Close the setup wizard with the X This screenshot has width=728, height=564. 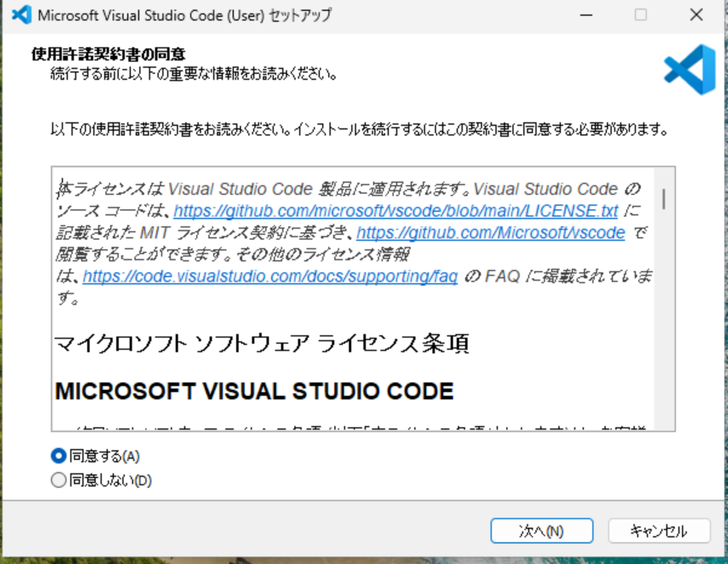(696, 13)
